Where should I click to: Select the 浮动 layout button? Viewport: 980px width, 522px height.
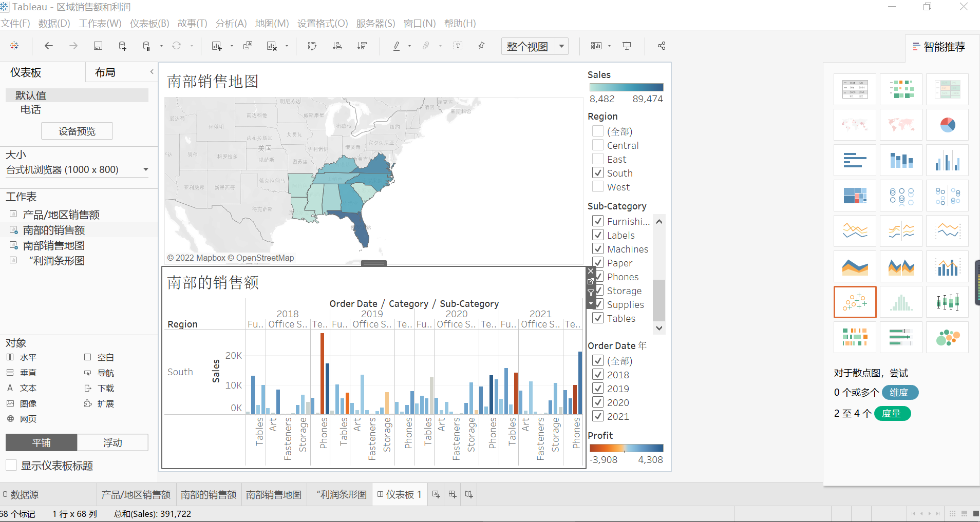pyautogui.click(x=112, y=442)
